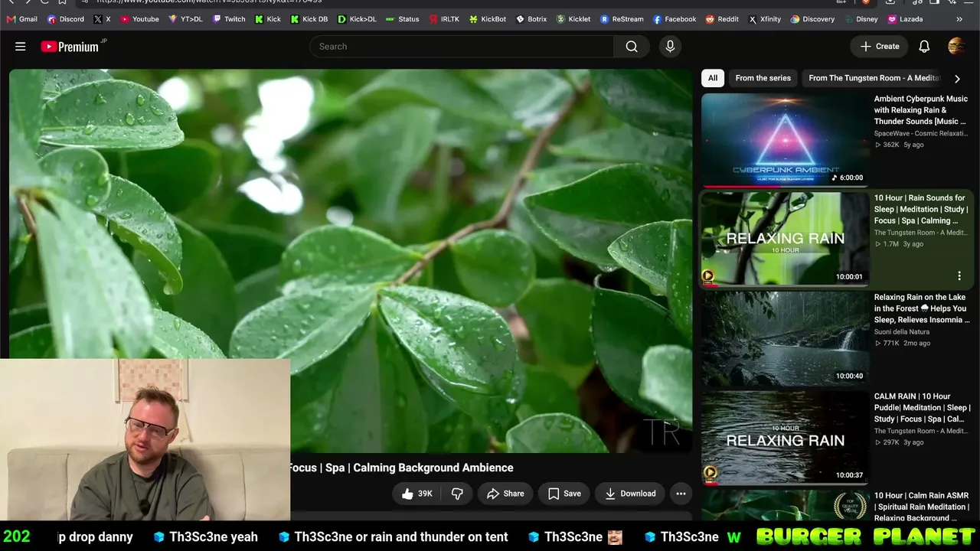Click Tungsten Room channel under 1.7M views video

pyautogui.click(x=920, y=233)
